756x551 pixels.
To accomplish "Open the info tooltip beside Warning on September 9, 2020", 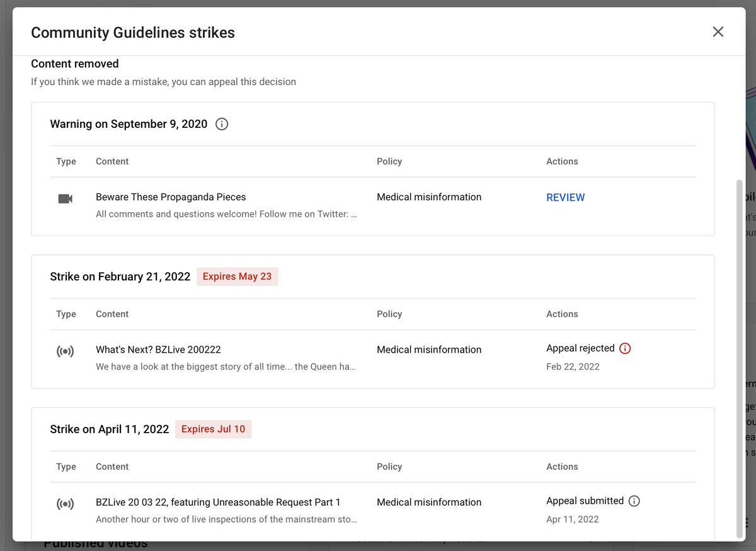I will point(221,124).
